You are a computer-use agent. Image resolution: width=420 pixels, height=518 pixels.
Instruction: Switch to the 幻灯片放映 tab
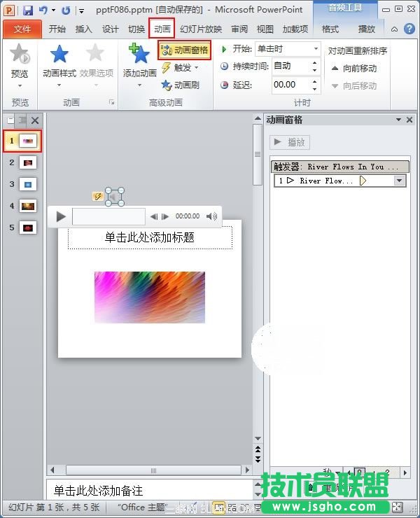201,29
